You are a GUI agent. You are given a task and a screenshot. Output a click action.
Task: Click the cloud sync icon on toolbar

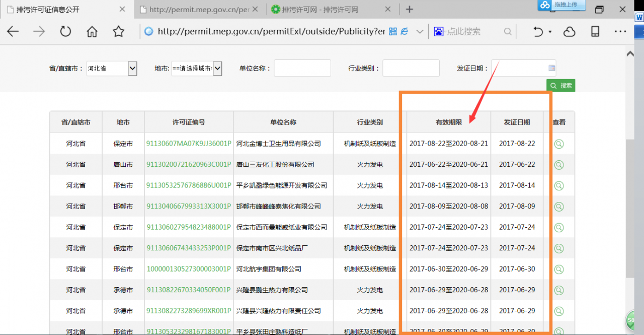569,31
